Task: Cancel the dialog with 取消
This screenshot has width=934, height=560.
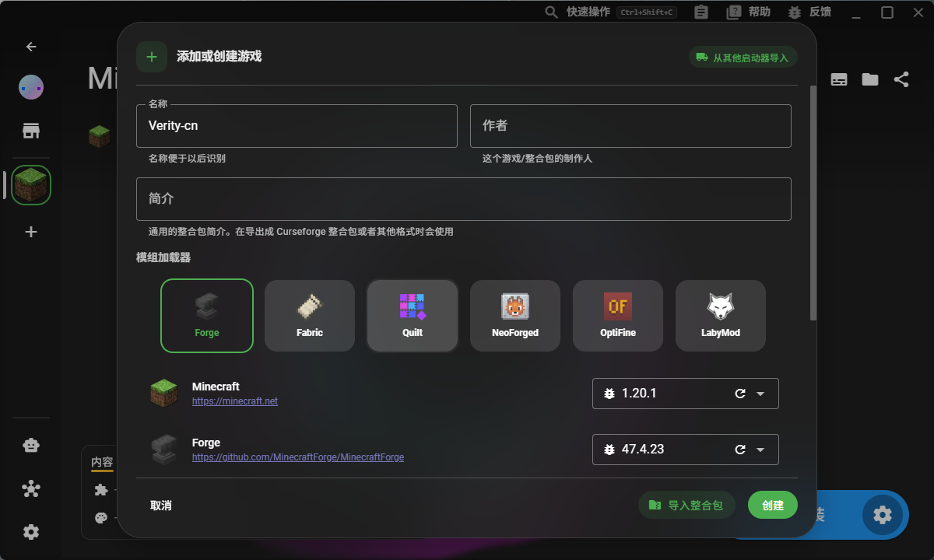Action: click(161, 506)
